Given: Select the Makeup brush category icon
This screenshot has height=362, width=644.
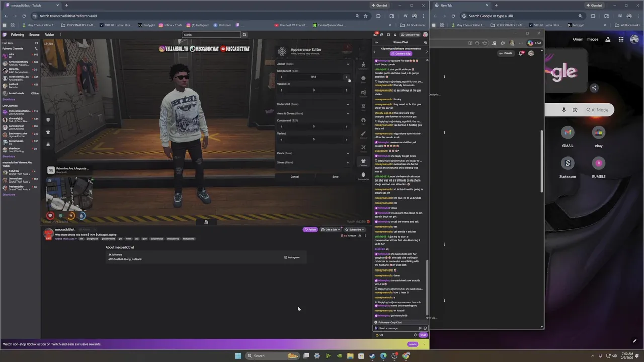Looking at the screenshot, I should tap(363, 134).
